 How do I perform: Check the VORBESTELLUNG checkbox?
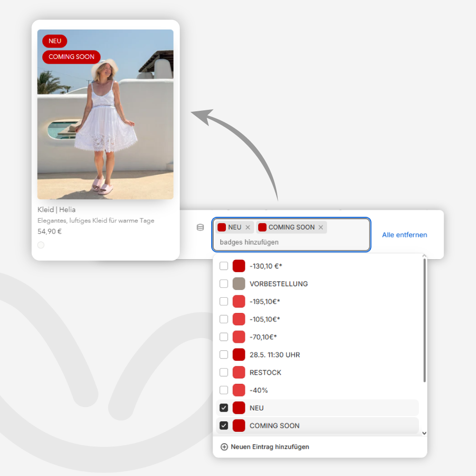(223, 283)
